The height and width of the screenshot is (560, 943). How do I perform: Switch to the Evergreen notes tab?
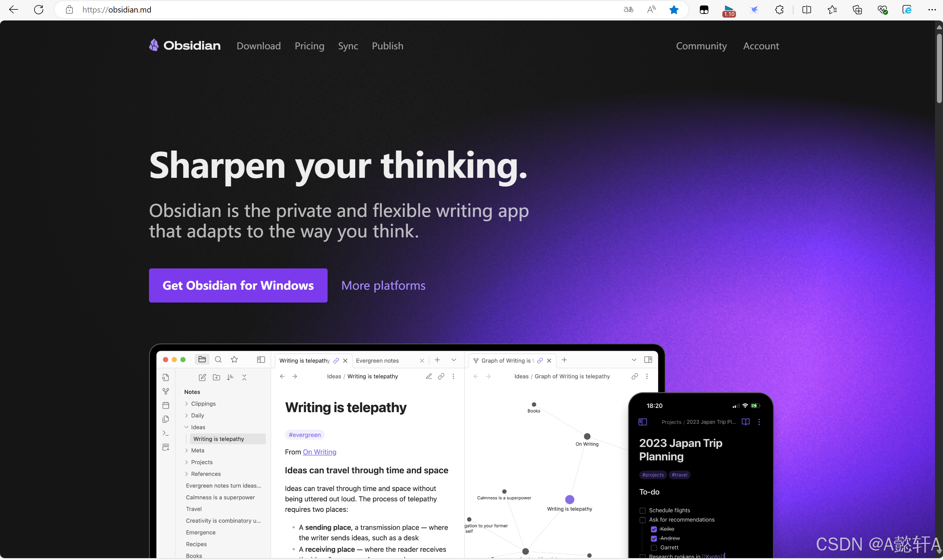point(390,361)
